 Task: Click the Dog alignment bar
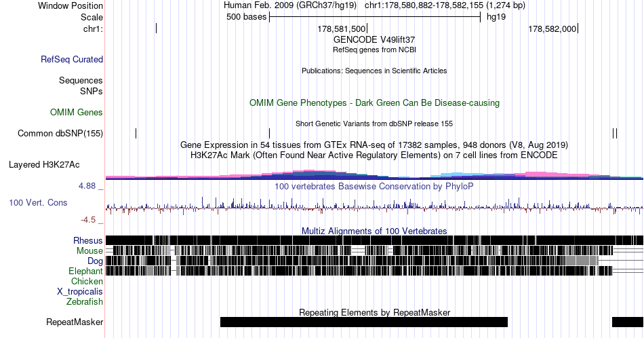coord(374,261)
